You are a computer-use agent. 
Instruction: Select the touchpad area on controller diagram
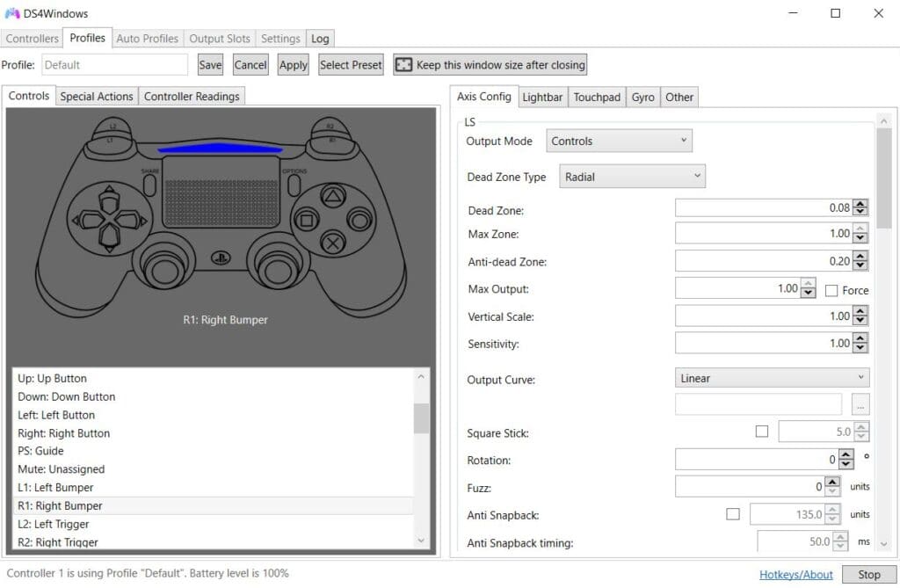[x=221, y=192]
